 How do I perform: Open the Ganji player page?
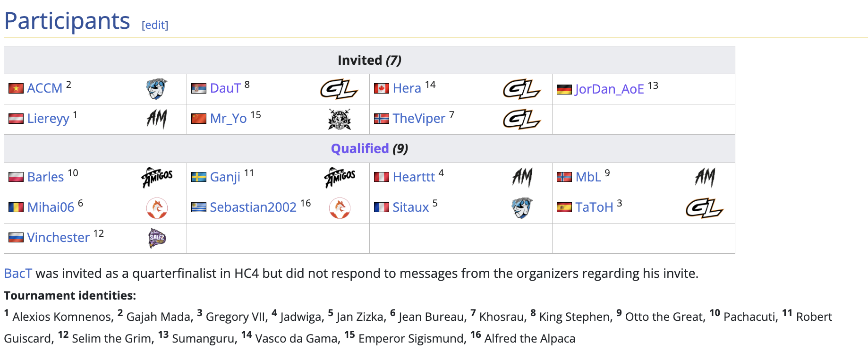[x=225, y=177]
